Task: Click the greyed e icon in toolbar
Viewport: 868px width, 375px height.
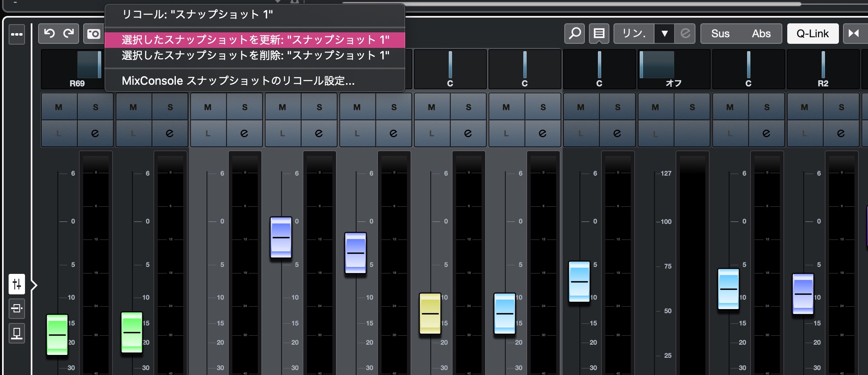Action: click(685, 34)
